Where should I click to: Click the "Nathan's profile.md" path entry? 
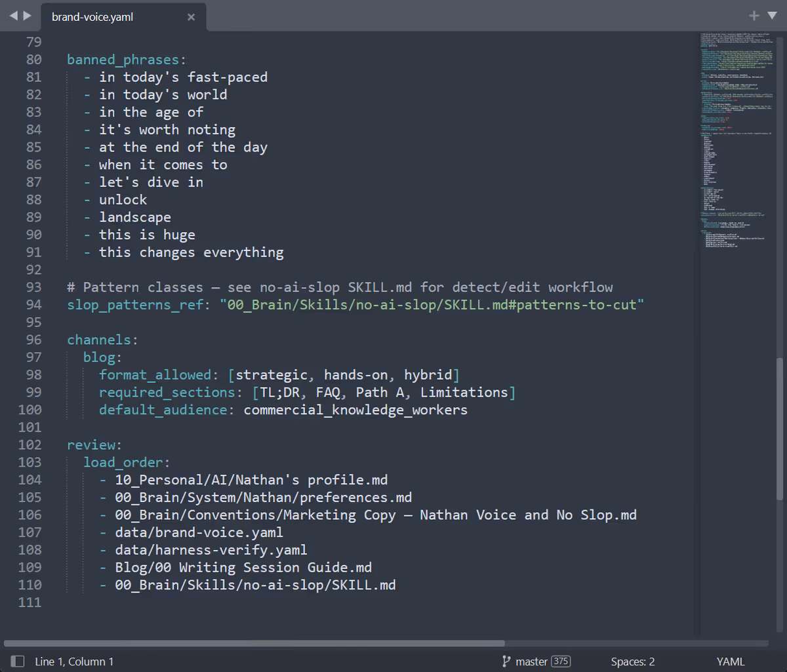(x=251, y=480)
